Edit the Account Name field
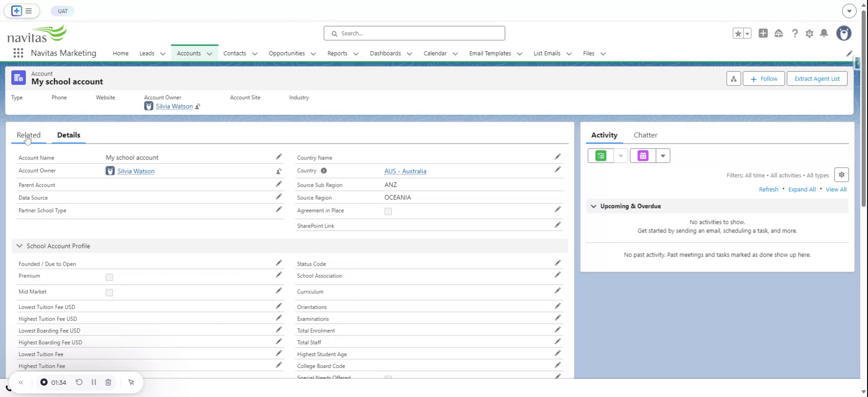 pos(279,157)
